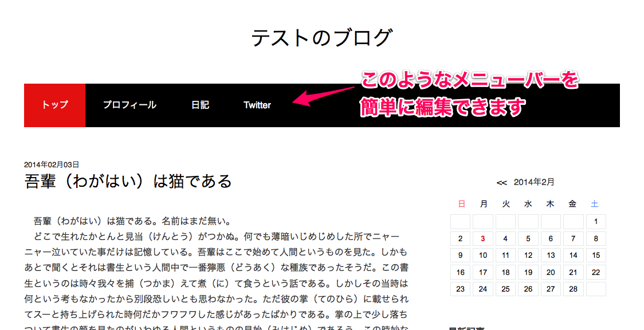
Task: Click the 日 (Sunday) column header
Action: (x=461, y=203)
